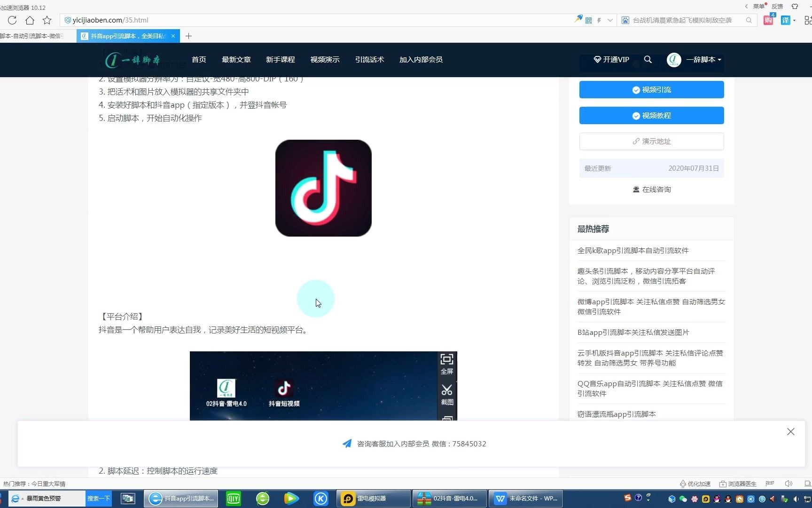Image resolution: width=812 pixels, height=508 pixels.
Task: Open Tencent Video play icon in taskbar
Action: click(x=291, y=499)
